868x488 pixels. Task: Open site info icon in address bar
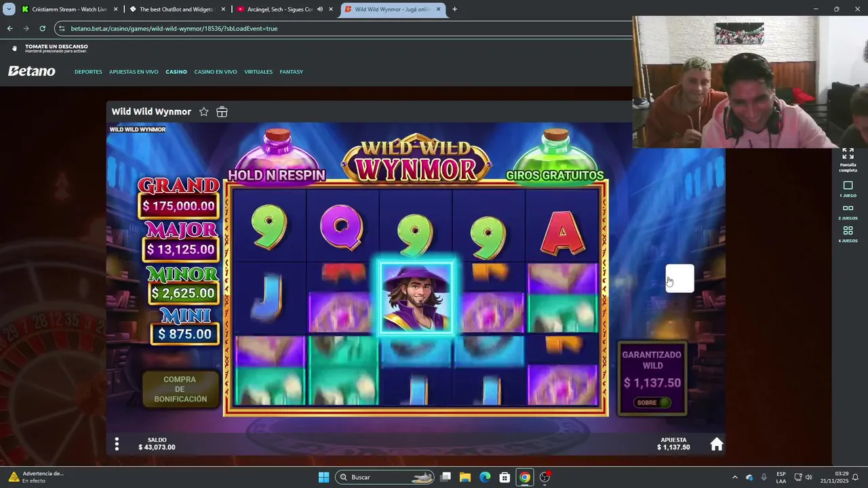point(62,28)
